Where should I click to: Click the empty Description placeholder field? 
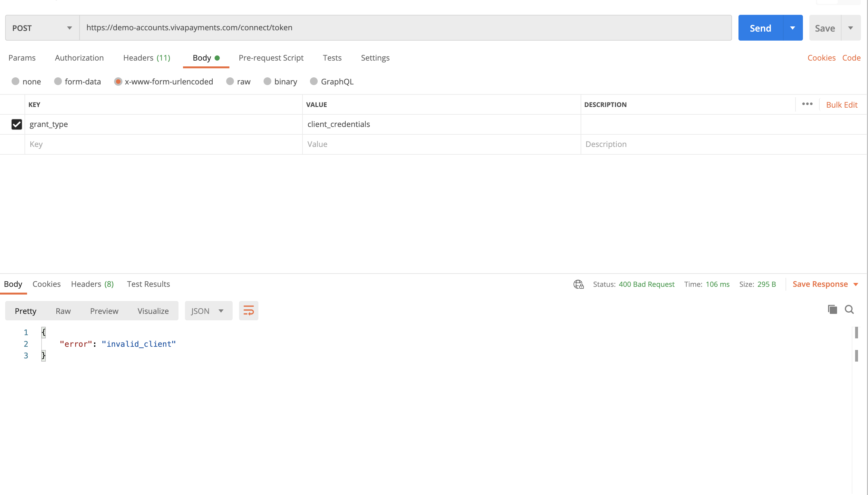(724, 144)
